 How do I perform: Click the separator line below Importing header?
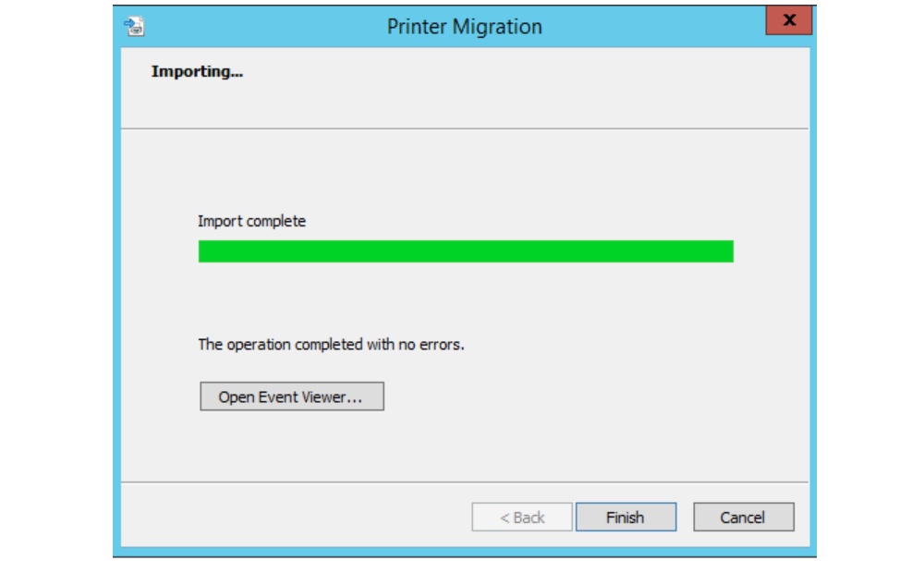[x=465, y=128]
